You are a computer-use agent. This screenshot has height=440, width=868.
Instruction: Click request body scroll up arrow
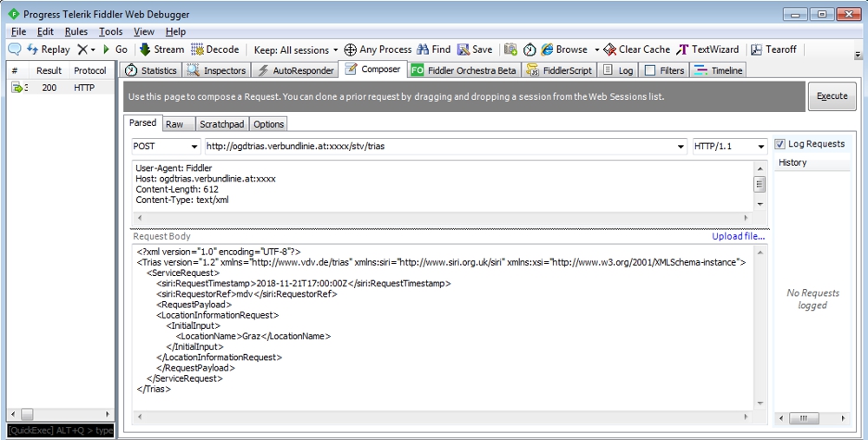pyautogui.click(x=760, y=253)
